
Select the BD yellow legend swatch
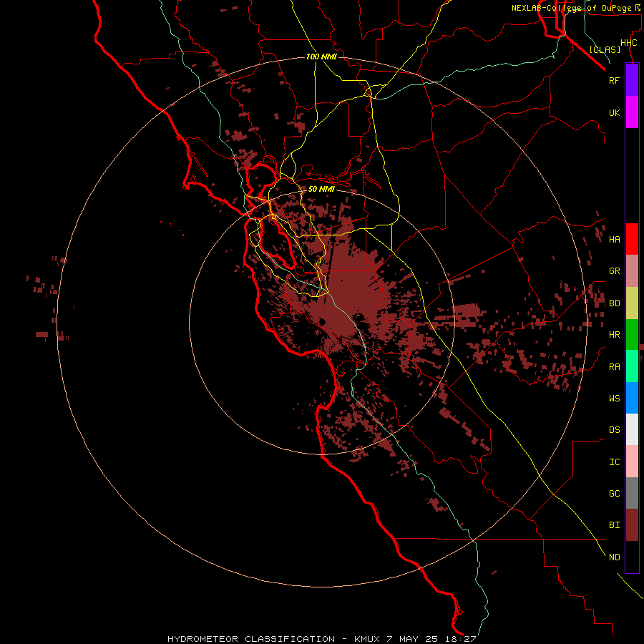click(x=632, y=303)
